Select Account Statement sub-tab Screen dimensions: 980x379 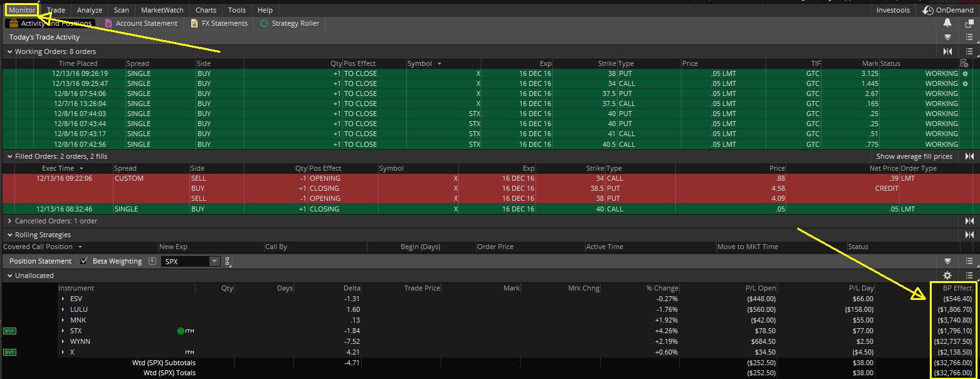tap(140, 23)
